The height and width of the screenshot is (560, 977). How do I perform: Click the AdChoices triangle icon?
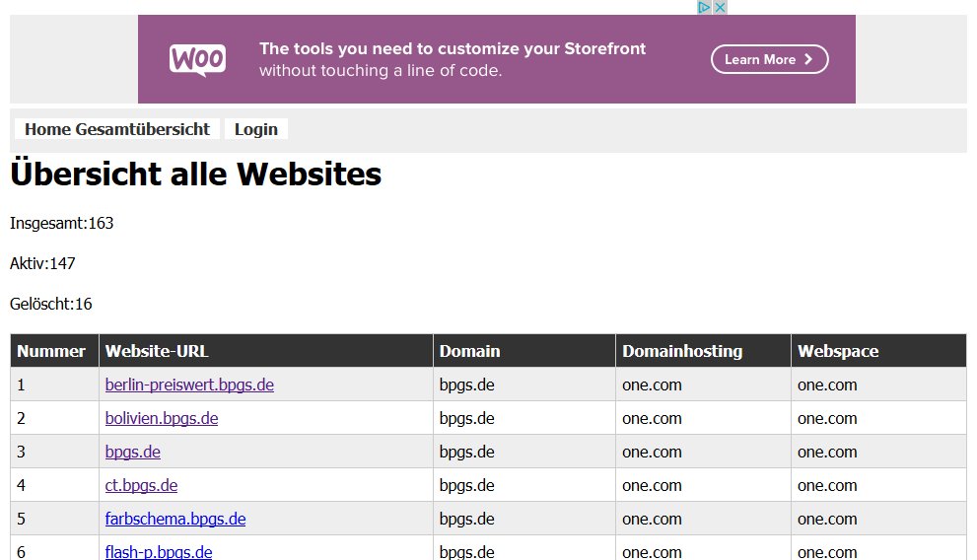[x=704, y=7]
